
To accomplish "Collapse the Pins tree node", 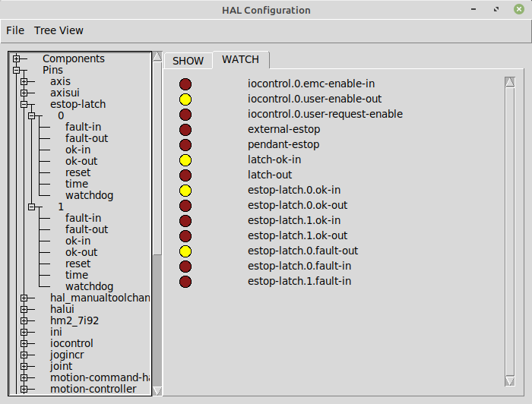I will point(16,70).
